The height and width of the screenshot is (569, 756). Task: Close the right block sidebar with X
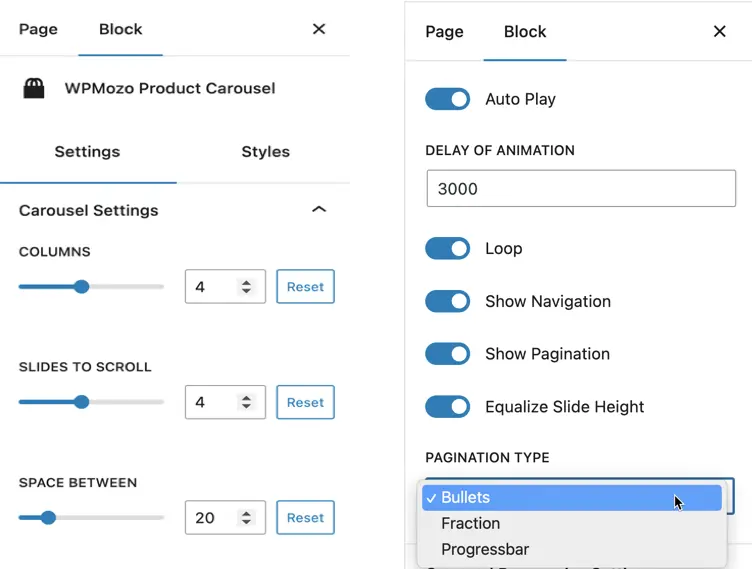tap(719, 31)
